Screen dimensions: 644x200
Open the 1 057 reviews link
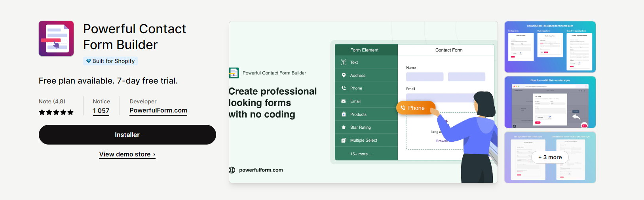101,111
